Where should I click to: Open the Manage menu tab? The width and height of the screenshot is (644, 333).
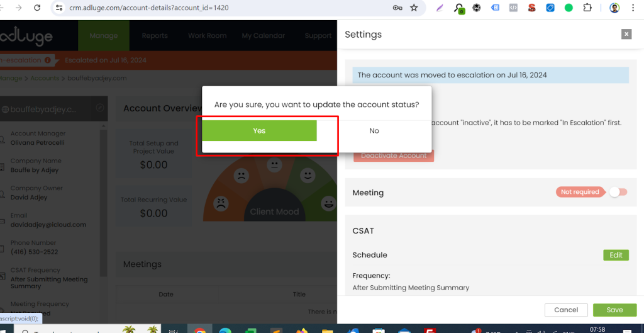104,36
